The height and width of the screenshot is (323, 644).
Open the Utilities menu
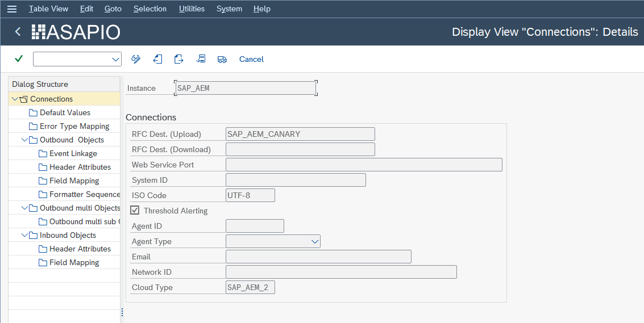coord(192,9)
